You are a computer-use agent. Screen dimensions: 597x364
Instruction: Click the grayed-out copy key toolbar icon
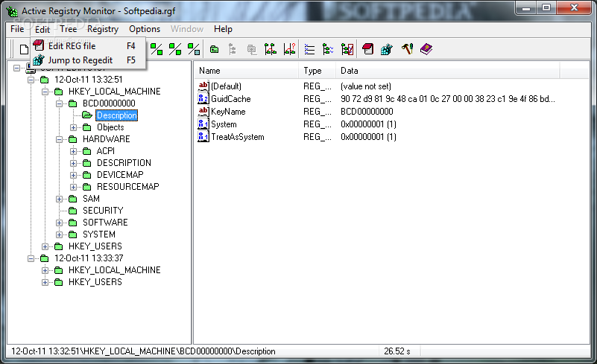(251, 49)
